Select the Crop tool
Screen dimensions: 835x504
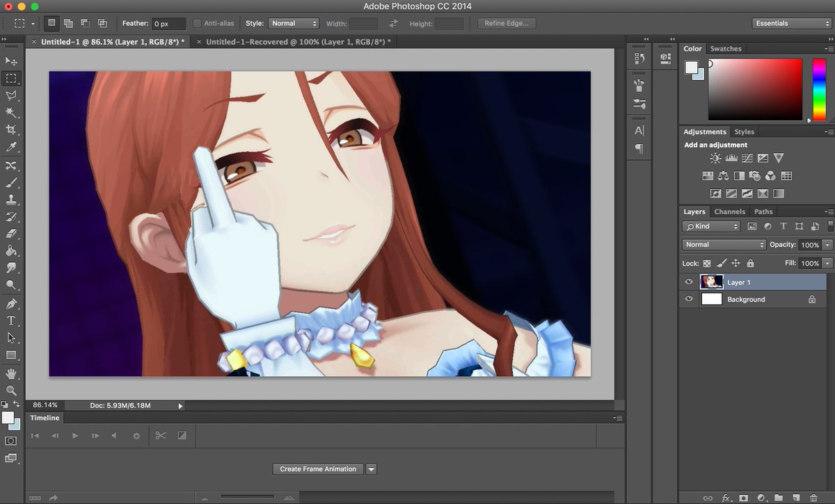(x=11, y=130)
